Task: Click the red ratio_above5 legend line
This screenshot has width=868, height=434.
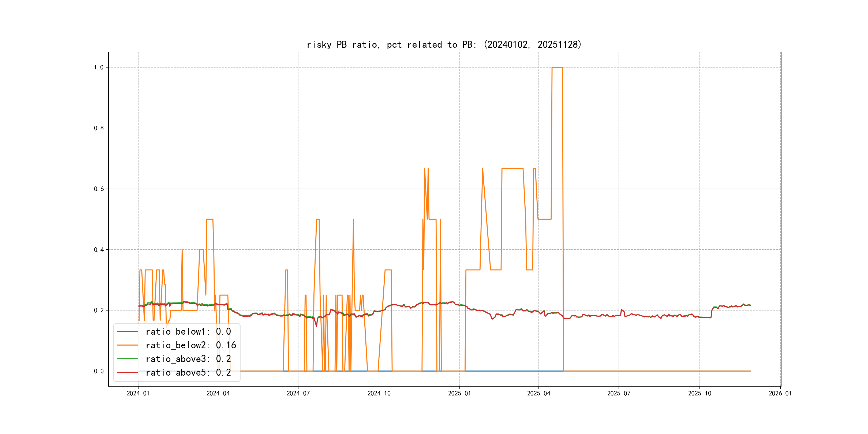Action: click(x=127, y=372)
